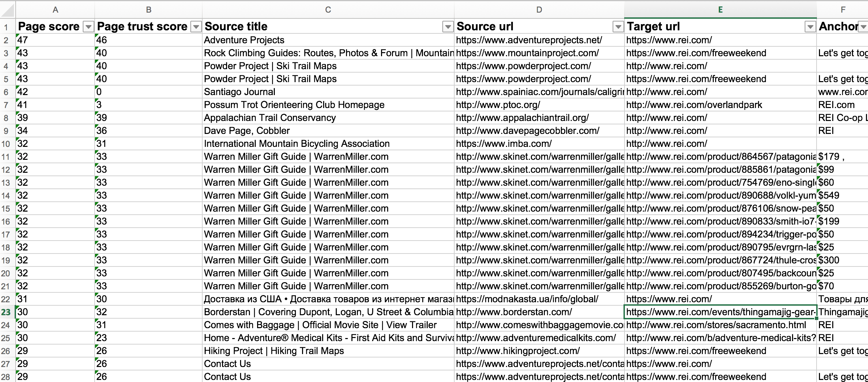Click the select-all corner triangle
Image resolution: width=868 pixels, height=382 pixels.
pyautogui.click(x=7, y=10)
